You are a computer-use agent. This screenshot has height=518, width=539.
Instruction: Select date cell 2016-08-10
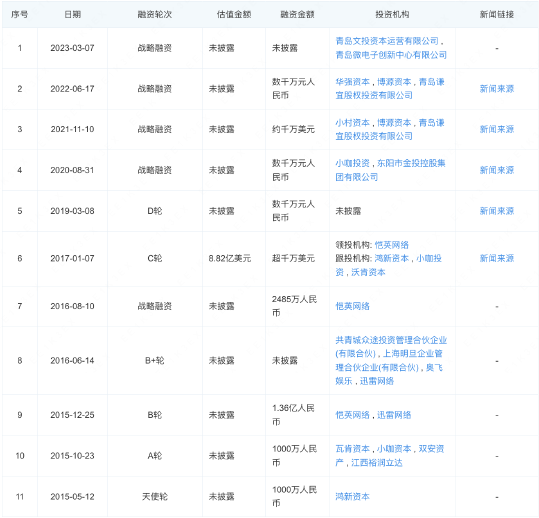coord(72,306)
